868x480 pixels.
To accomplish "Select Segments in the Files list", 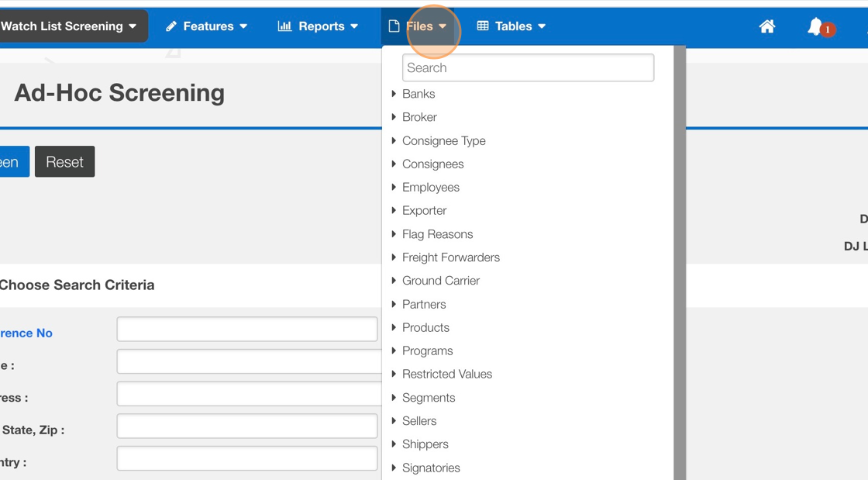I will [x=429, y=398].
